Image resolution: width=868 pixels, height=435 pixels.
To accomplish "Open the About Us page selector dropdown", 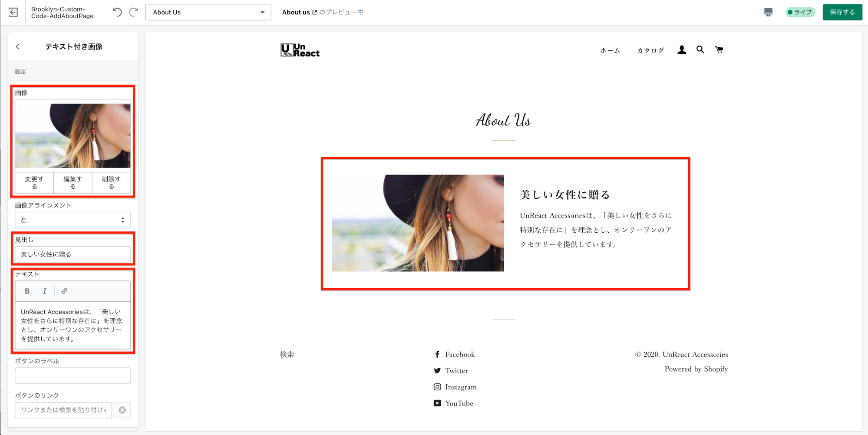I will click(x=208, y=12).
